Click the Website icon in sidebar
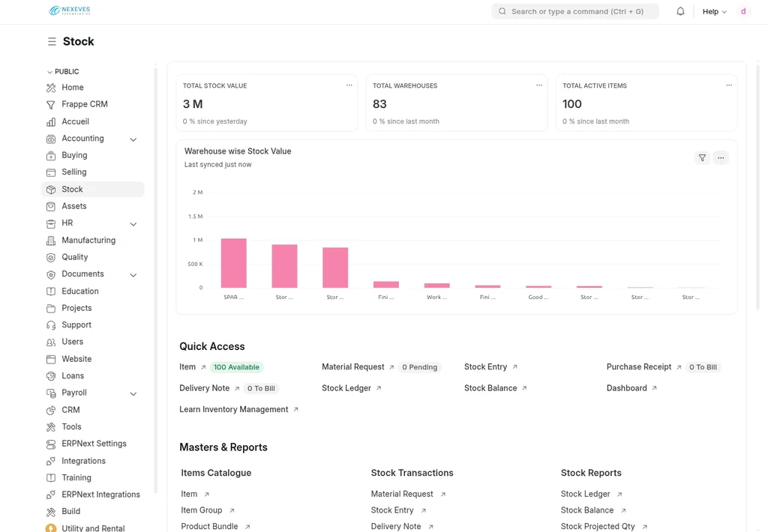 (x=51, y=359)
